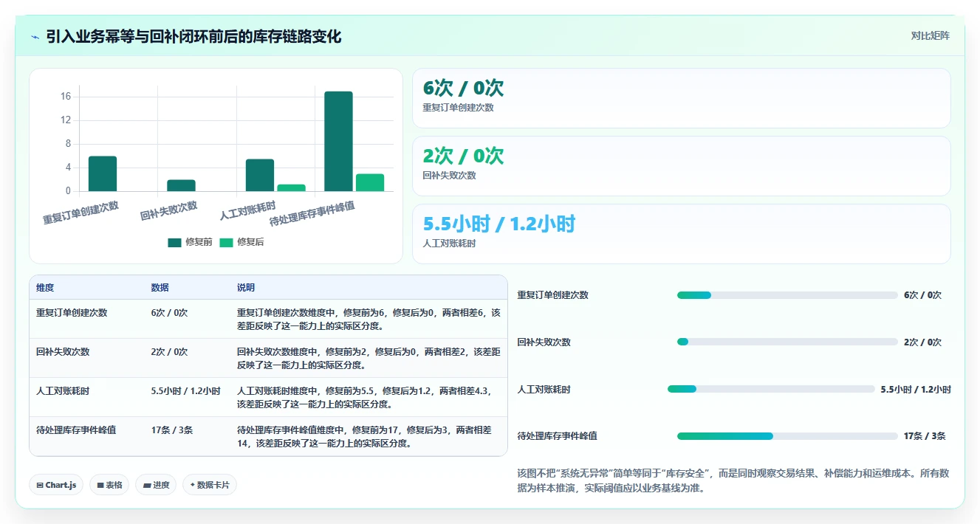
Task: Click the 进度 tag icon
Action: point(146,485)
